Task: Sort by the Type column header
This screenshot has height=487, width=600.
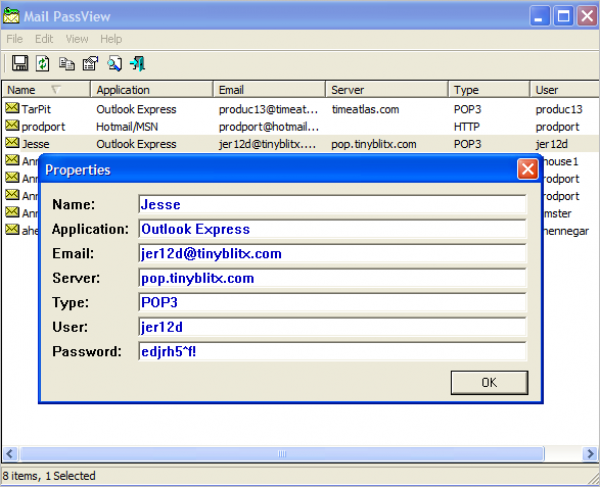Action: click(x=489, y=90)
